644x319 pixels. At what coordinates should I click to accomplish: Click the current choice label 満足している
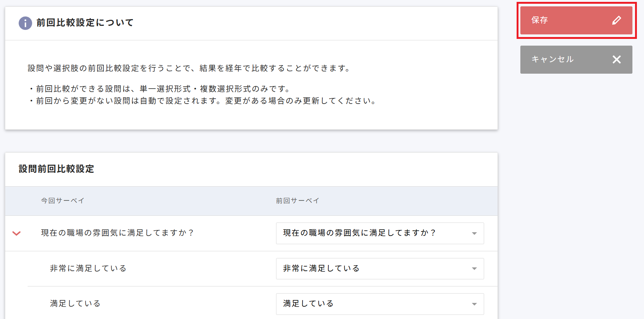[x=75, y=304]
